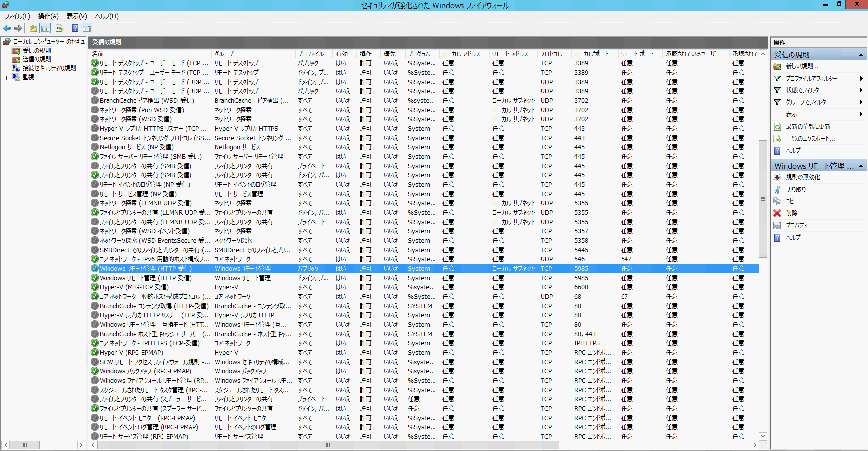Click the Up one level folder icon

[x=33, y=28]
